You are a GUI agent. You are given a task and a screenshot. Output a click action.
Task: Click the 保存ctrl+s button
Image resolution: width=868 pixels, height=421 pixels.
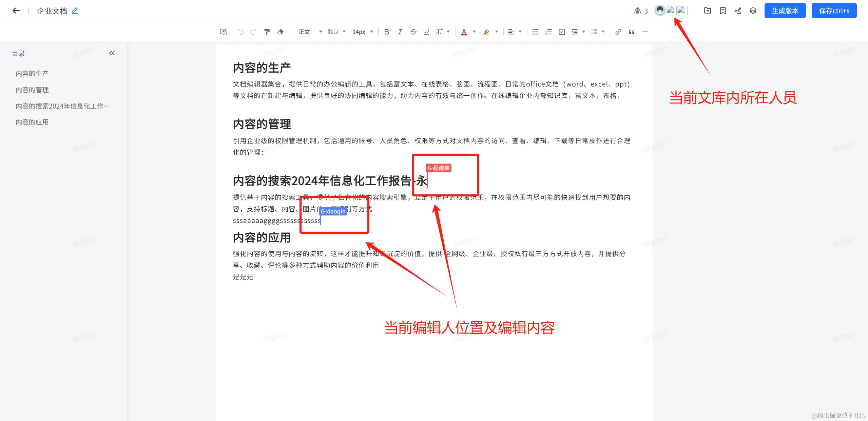click(834, 11)
